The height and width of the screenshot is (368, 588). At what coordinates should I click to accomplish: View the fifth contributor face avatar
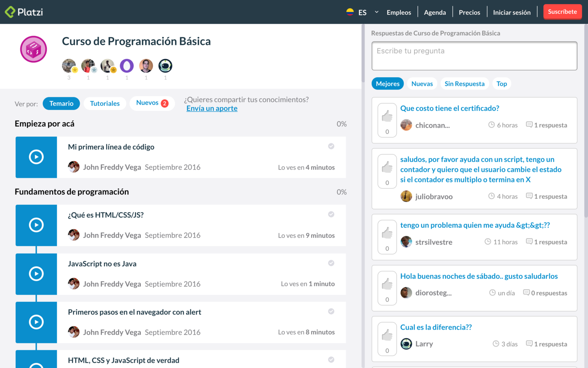[x=146, y=65]
